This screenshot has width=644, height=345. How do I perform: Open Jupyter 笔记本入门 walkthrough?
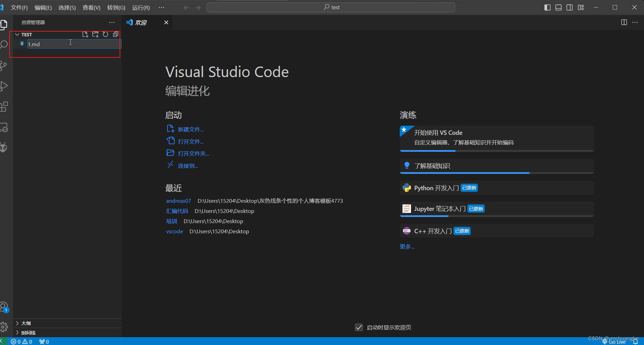pyautogui.click(x=497, y=209)
